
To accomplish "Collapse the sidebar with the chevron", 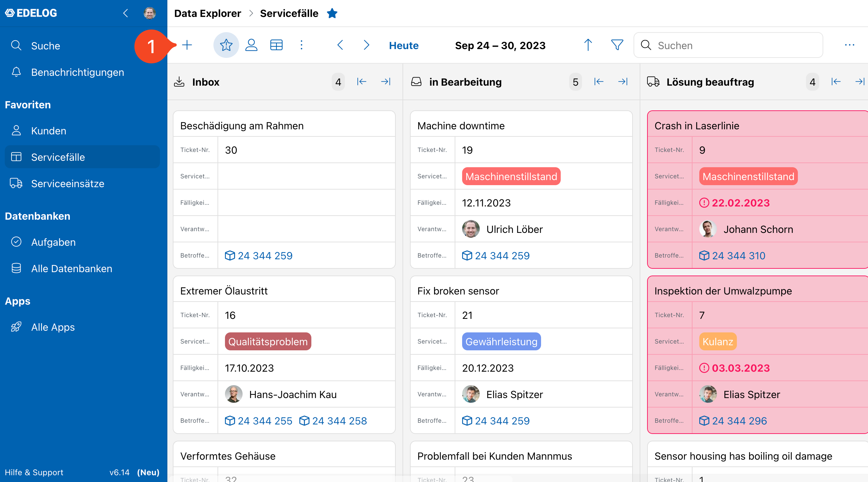I will (x=126, y=13).
